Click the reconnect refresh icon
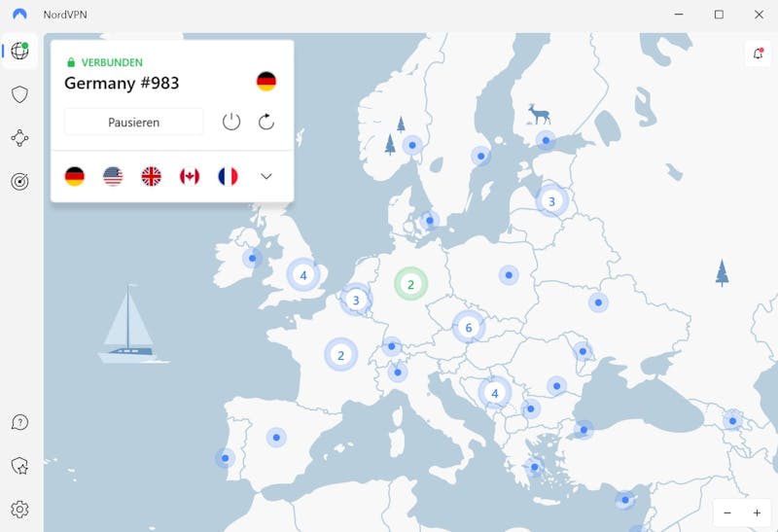 (x=265, y=122)
